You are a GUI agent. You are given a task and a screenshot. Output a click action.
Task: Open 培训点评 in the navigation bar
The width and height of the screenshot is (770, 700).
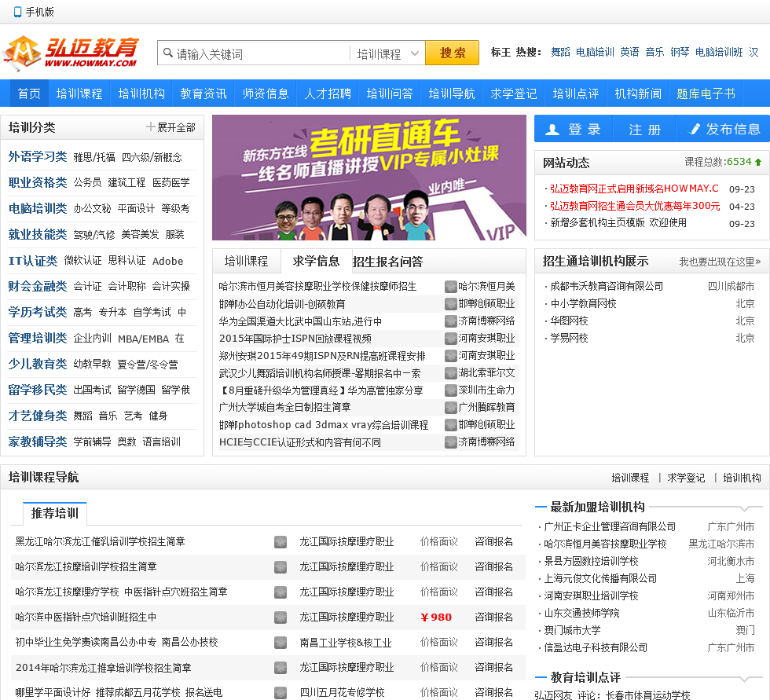click(x=575, y=93)
